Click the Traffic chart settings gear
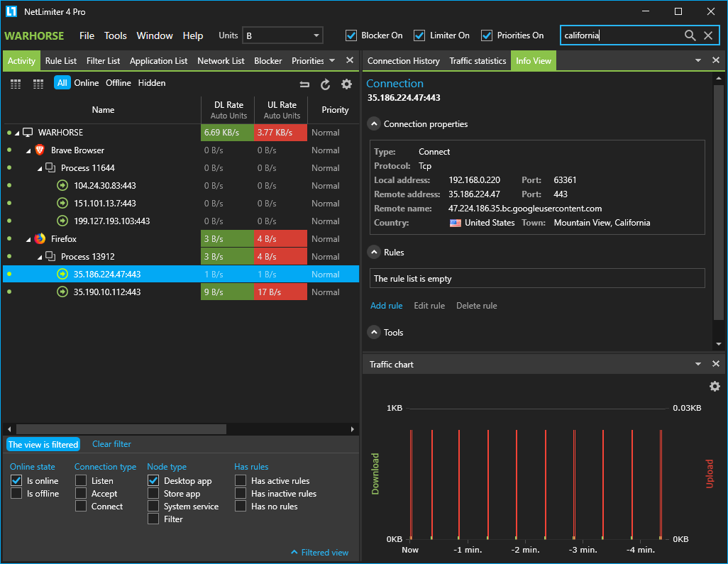Screen dimensions: 728x564 [x=715, y=387]
